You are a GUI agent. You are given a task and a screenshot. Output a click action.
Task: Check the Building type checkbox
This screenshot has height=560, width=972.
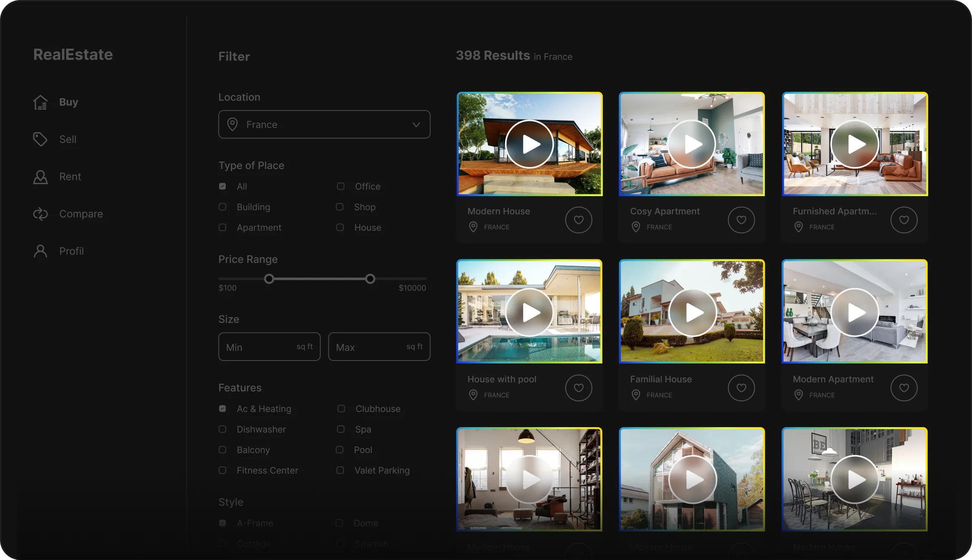coord(222,207)
